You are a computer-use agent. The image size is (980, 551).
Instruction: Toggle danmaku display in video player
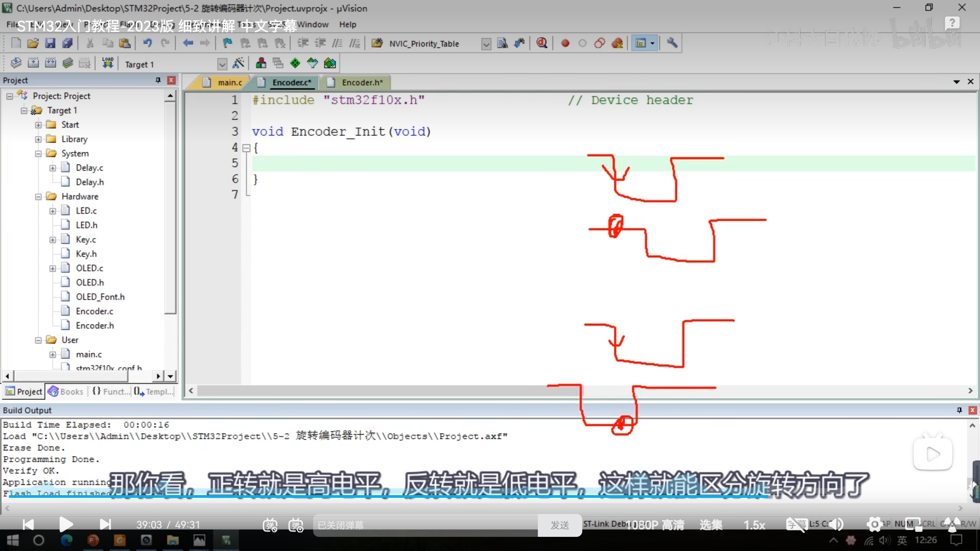[270, 525]
